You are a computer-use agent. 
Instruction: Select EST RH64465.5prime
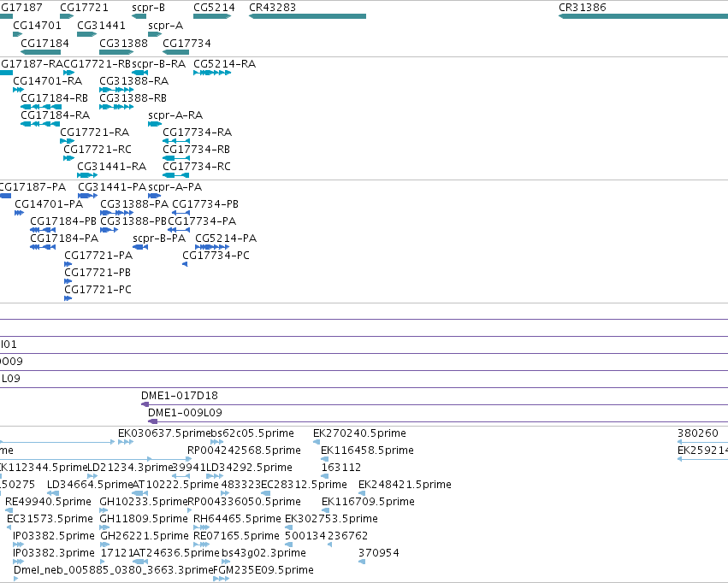pos(202,527)
